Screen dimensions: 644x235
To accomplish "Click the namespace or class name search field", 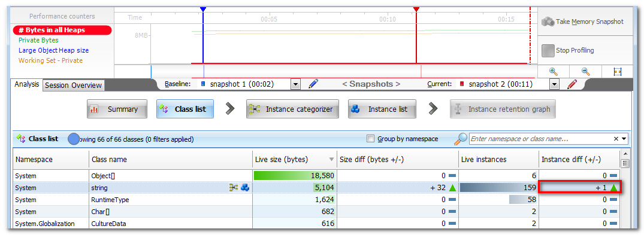I will [x=540, y=139].
